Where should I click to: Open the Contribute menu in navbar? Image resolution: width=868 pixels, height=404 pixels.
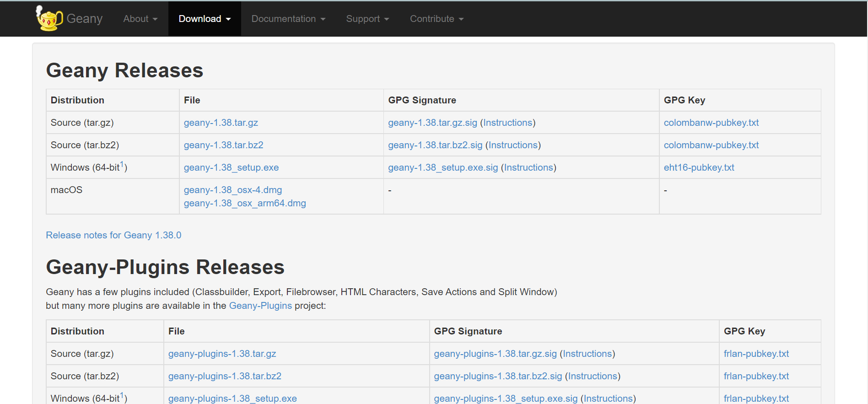(x=437, y=19)
